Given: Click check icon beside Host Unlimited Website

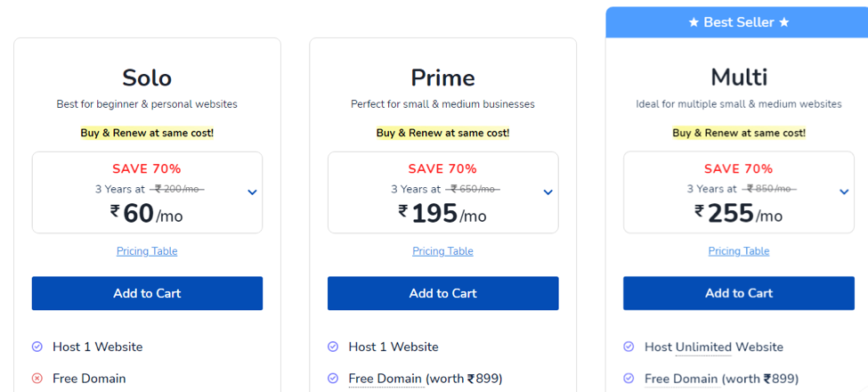Looking at the screenshot, I should click(x=629, y=347).
